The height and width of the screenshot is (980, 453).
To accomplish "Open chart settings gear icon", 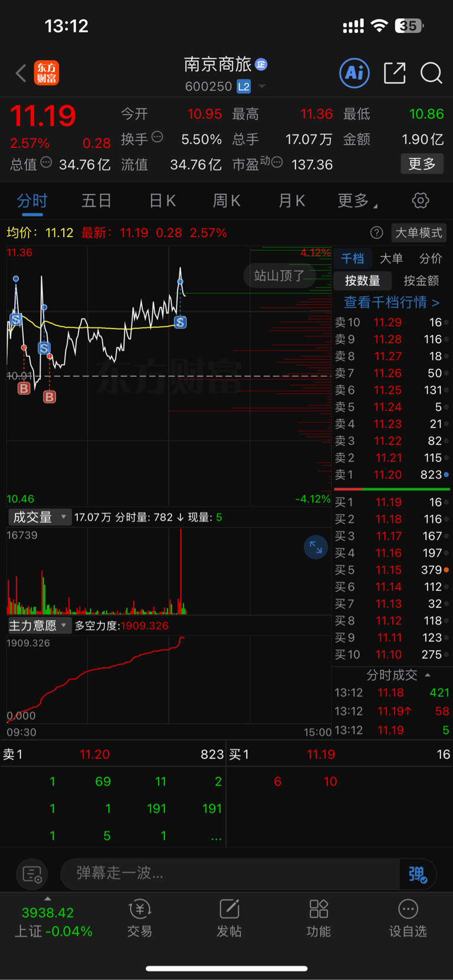I will click(x=421, y=200).
